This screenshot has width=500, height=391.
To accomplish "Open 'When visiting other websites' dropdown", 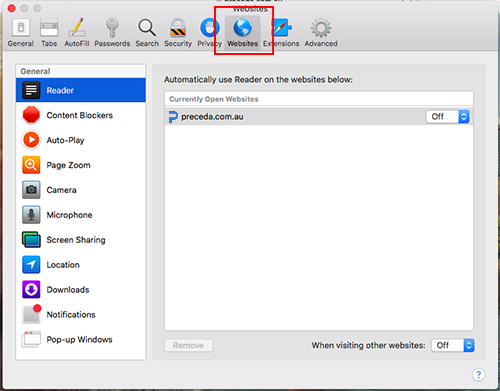I will tap(453, 345).
